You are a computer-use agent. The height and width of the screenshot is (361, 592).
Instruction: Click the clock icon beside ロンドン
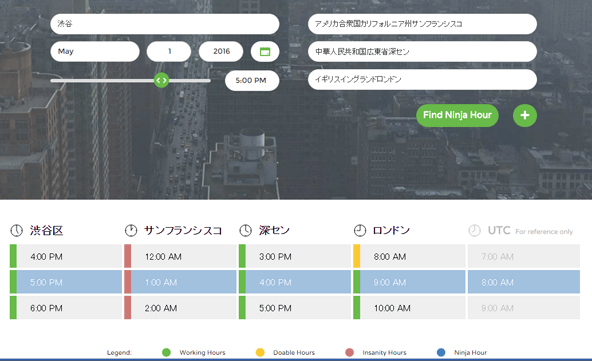pos(360,230)
